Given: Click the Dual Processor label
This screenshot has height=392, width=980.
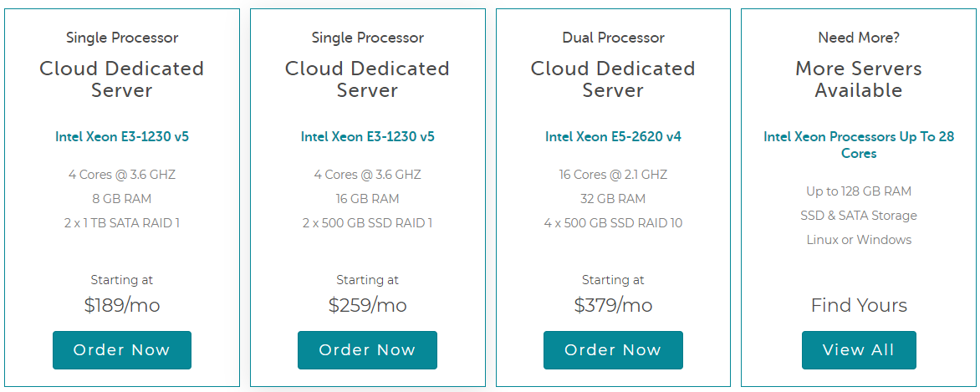Looking at the screenshot, I should (x=613, y=38).
